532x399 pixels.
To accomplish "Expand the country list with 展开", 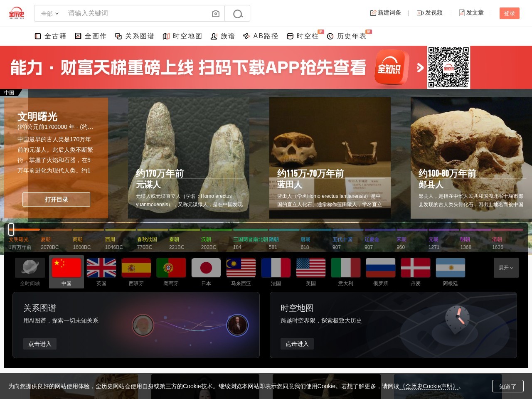I will coord(506,268).
